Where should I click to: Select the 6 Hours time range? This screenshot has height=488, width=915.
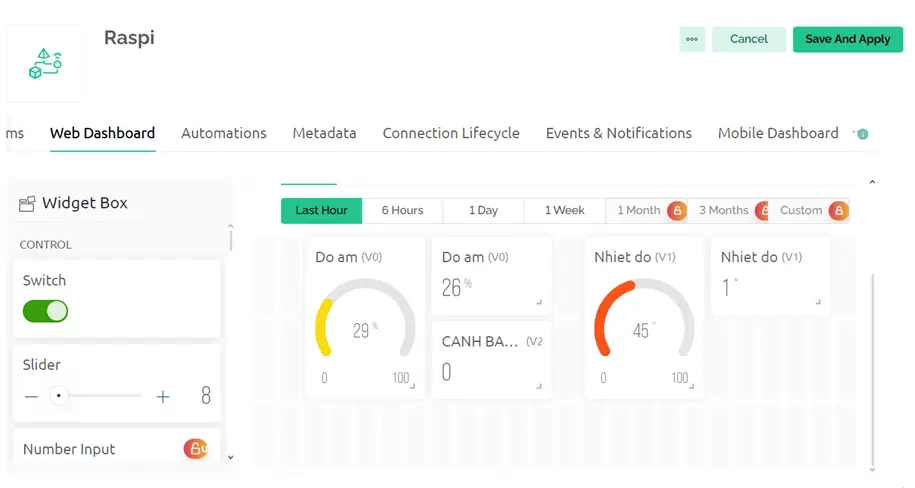[402, 211]
